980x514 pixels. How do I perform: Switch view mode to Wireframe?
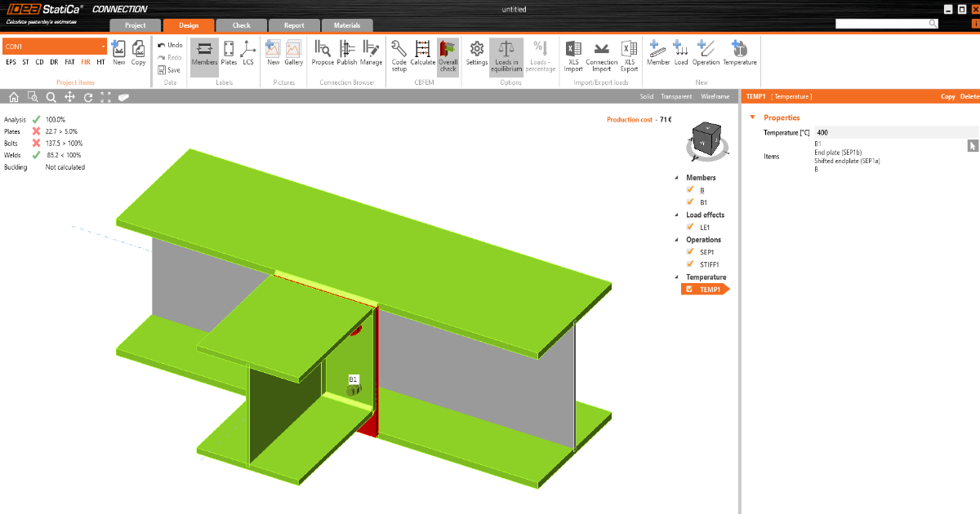tap(715, 96)
